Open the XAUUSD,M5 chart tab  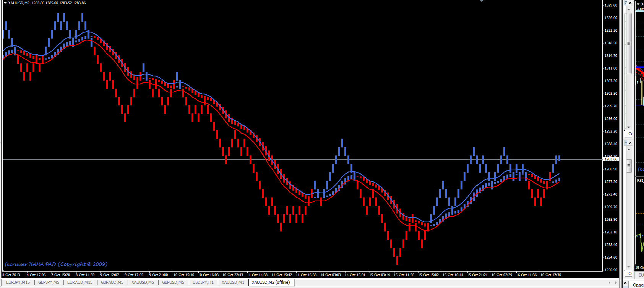pos(143,282)
